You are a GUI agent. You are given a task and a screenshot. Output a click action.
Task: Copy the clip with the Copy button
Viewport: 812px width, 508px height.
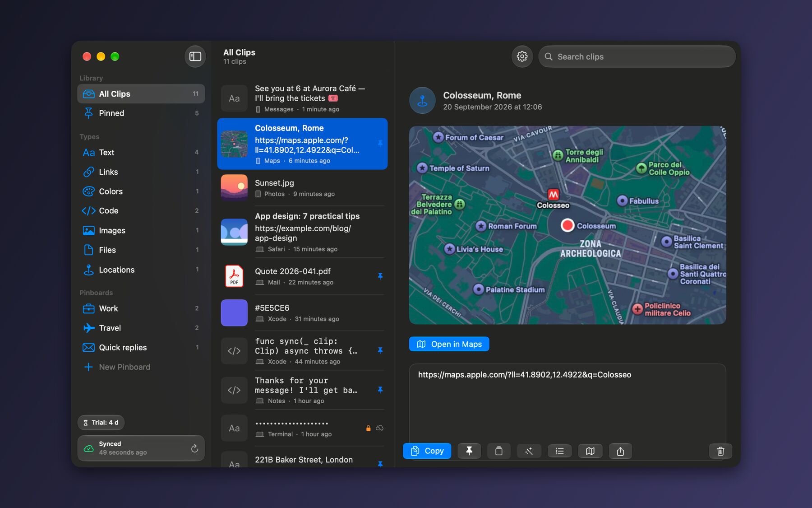(427, 451)
